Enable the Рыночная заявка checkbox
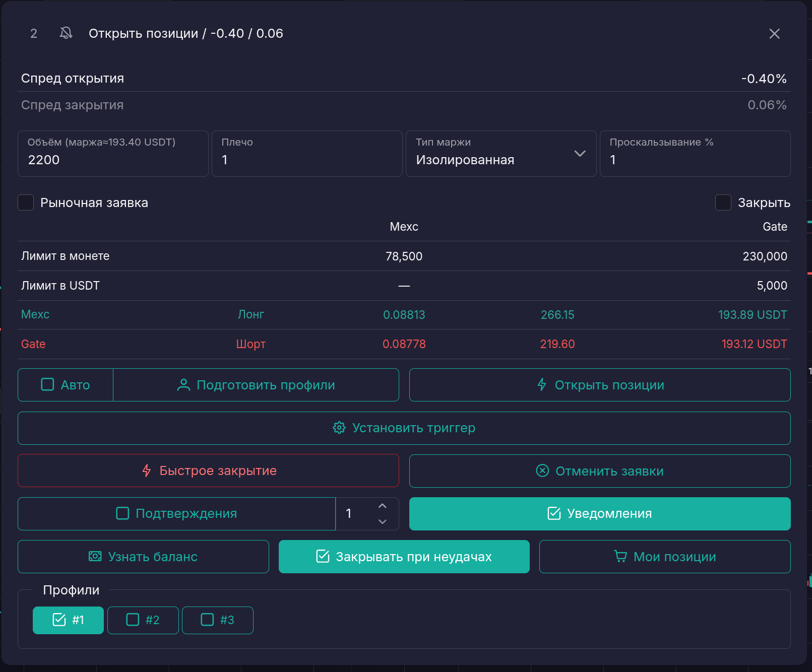This screenshot has width=812, height=672. click(26, 203)
